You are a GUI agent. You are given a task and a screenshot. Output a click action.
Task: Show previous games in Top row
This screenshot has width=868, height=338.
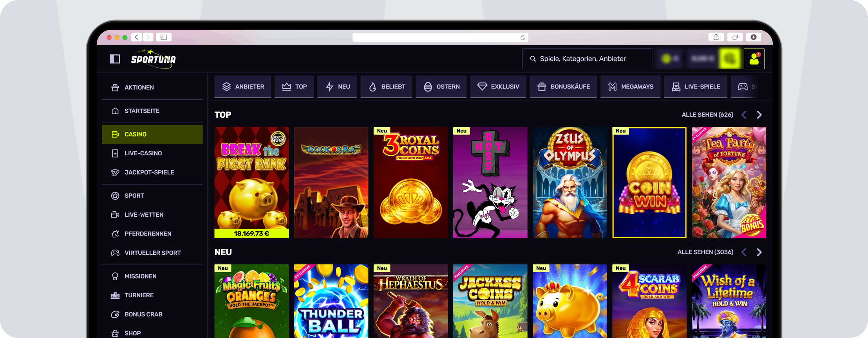tap(744, 115)
